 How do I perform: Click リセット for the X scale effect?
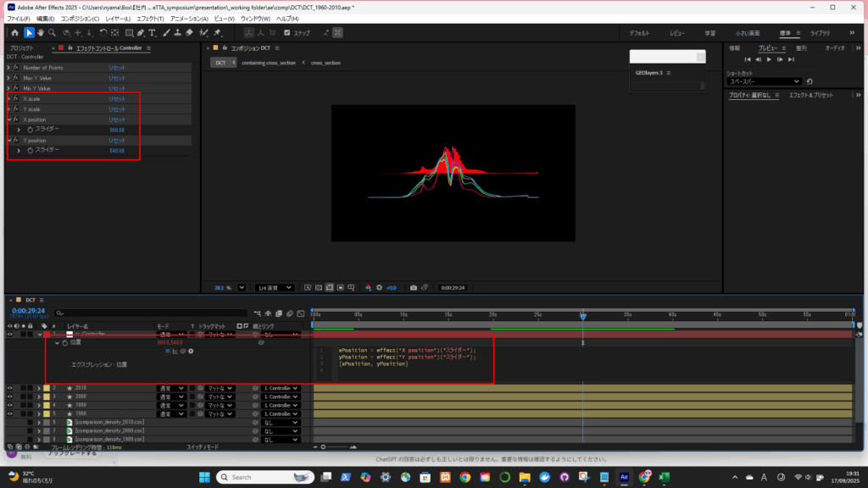click(116, 98)
